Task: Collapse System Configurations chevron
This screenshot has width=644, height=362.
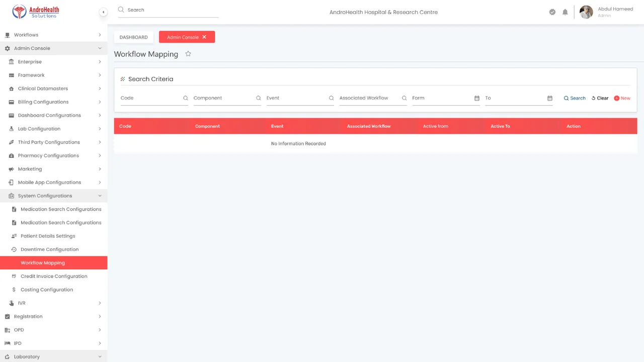Action: coord(100,196)
